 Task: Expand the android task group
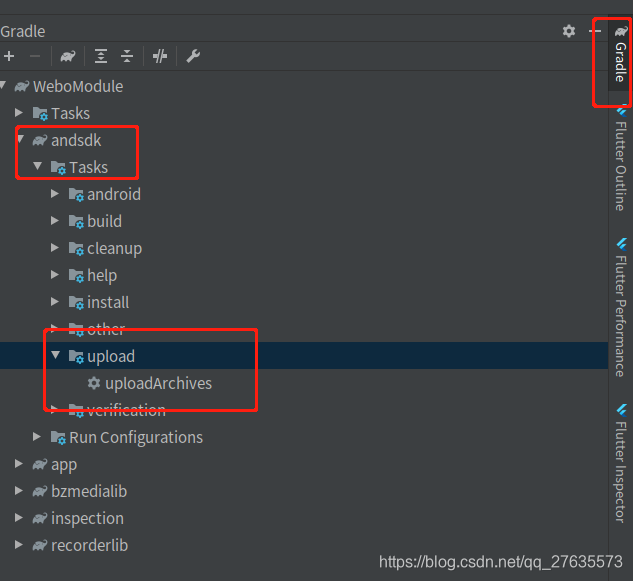[x=55, y=194]
